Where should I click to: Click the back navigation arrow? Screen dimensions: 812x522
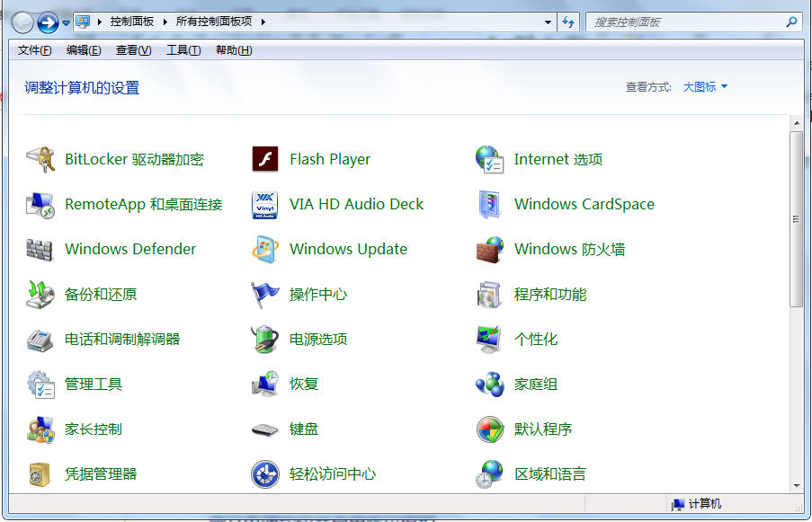coord(22,22)
